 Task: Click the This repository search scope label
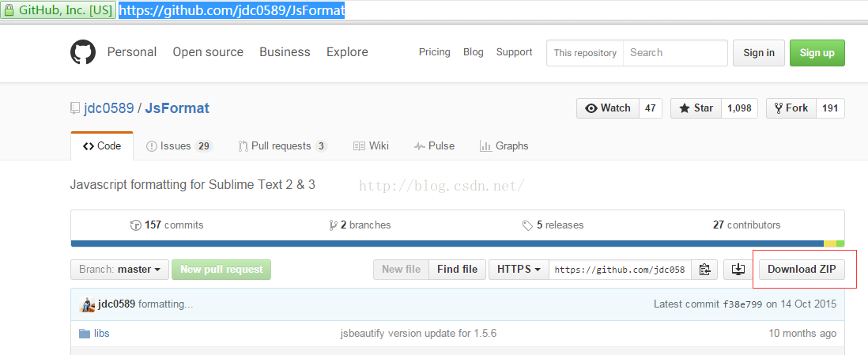[x=585, y=53]
